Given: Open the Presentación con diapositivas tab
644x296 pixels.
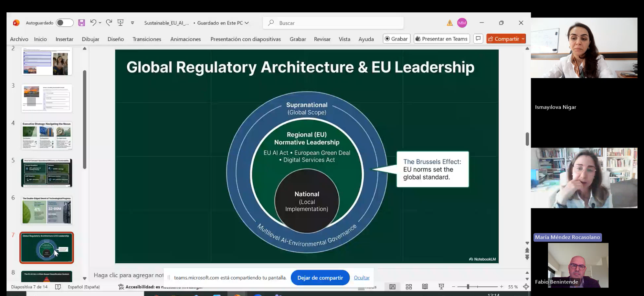Looking at the screenshot, I should [x=245, y=39].
